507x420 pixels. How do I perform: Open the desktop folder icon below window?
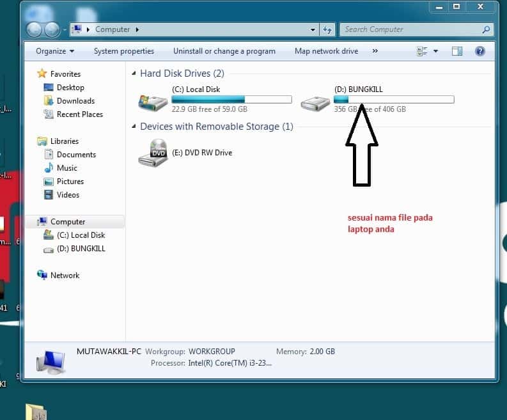(36, 412)
